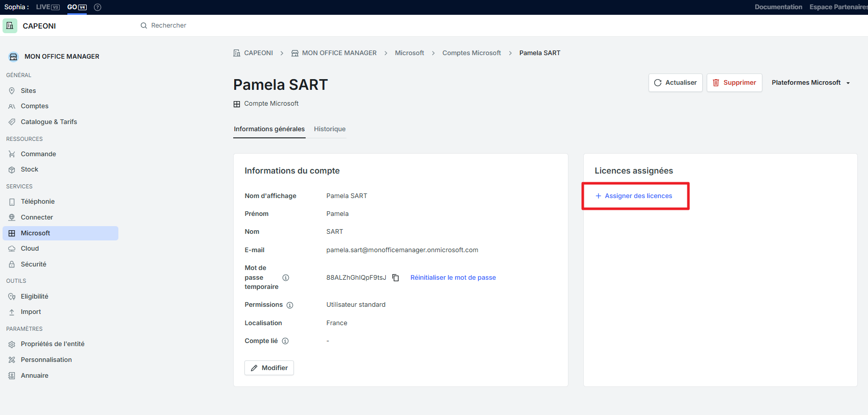Expand the Plateformes Microsoft dropdown
This screenshot has height=415, width=868.
coord(811,83)
